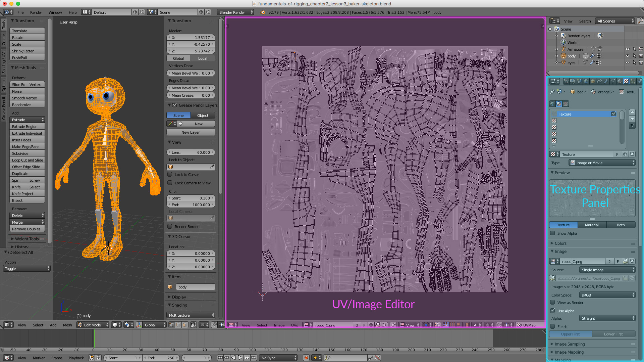Image resolution: width=644 pixels, height=362 pixels.
Task: Open the World properties tab globe icon
Action: (586, 81)
